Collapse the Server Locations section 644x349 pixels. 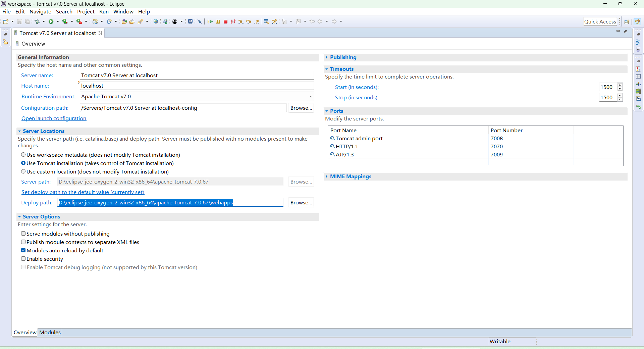coord(19,131)
